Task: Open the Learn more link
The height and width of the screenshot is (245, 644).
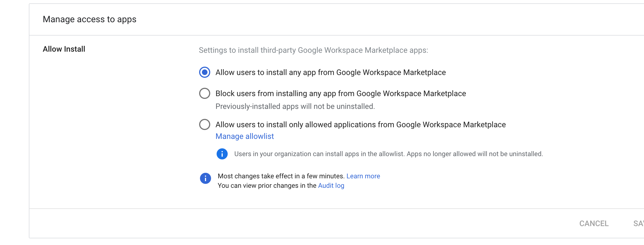Action: point(363,176)
